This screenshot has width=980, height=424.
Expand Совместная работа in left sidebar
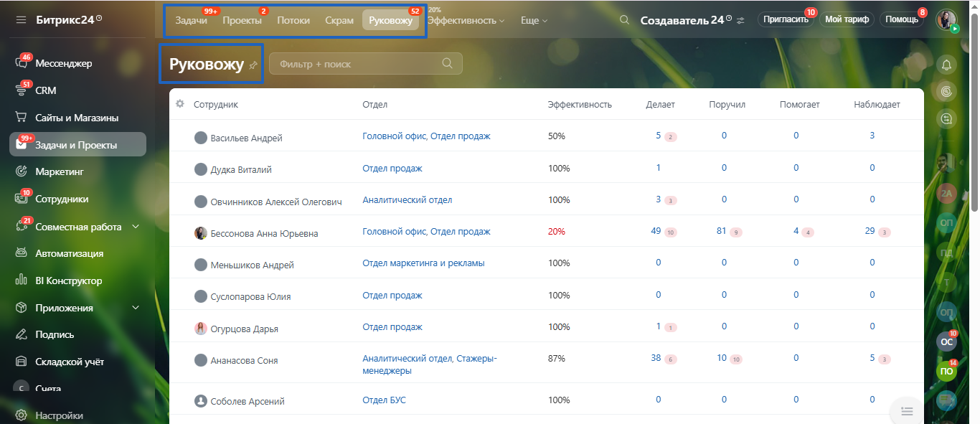[136, 227]
